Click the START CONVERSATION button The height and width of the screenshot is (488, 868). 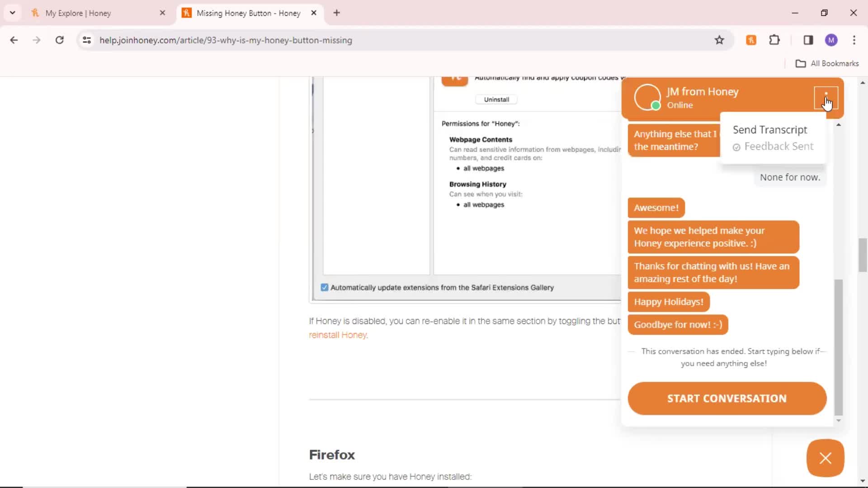click(x=726, y=398)
